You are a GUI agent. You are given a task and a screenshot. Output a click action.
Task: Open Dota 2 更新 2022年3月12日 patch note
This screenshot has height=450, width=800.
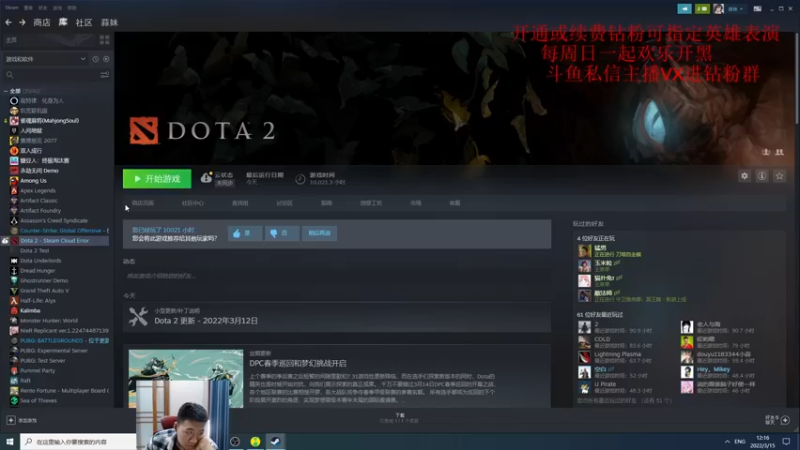[x=206, y=321]
